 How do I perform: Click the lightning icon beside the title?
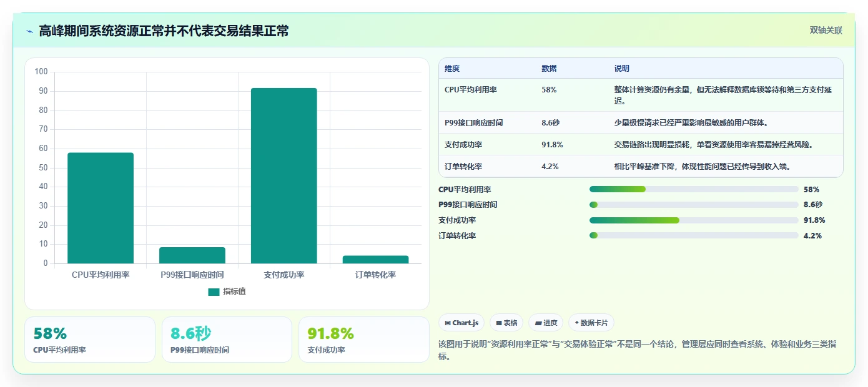pos(29,31)
